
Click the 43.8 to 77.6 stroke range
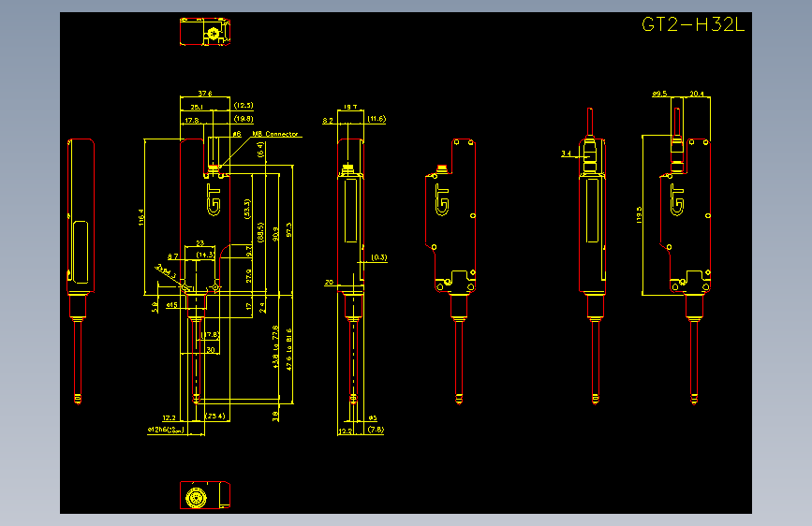[275, 347]
